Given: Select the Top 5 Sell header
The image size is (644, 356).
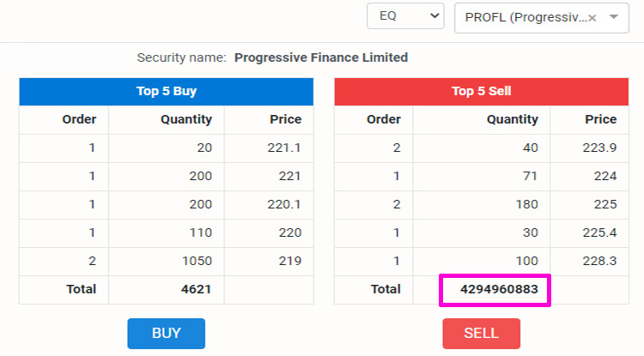Looking at the screenshot, I should (481, 92).
